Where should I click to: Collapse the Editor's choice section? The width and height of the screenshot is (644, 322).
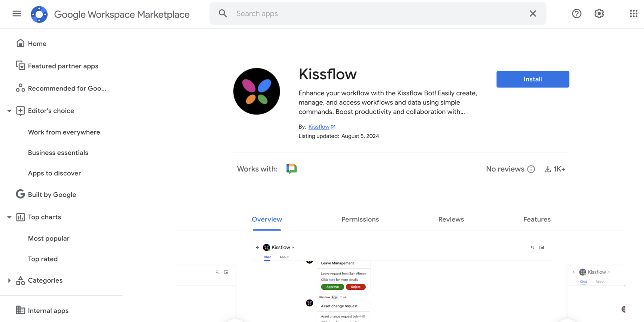[x=9, y=111]
